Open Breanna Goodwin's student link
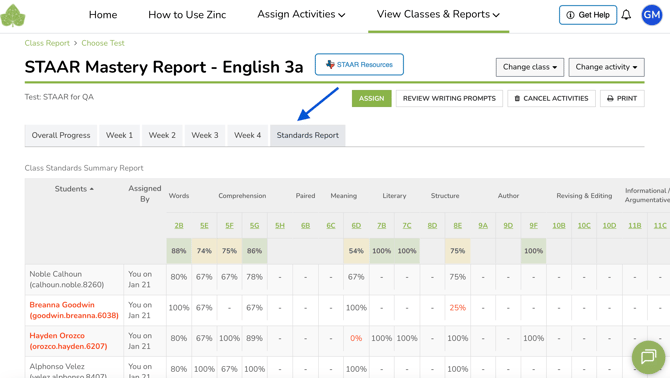670x378 pixels. coord(74,310)
